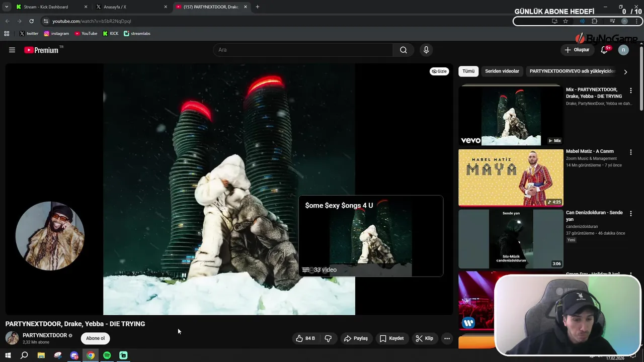Open YouTube notifications bell

605,50
